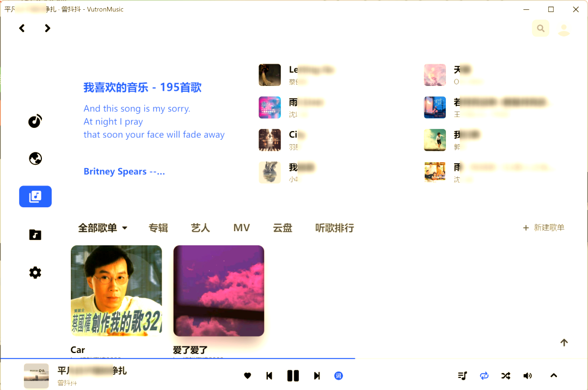The width and height of the screenshot is (588, 390).
Task: Favorite the current song with the heart
Action: point(247,375)
